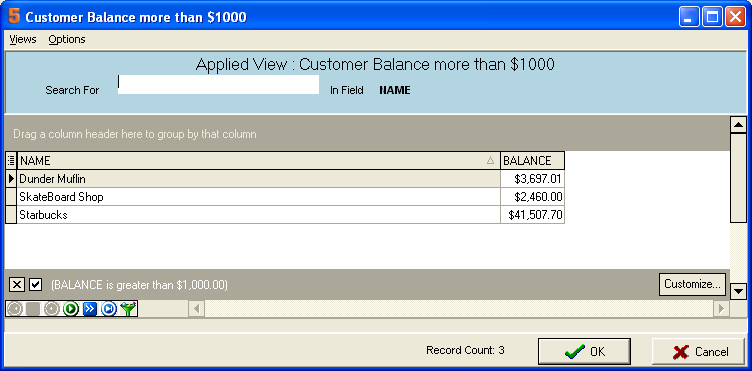Click the $2,460.00 balance cell
The width and height of the screenshot is (752, 371).
[x=532, y=197]
